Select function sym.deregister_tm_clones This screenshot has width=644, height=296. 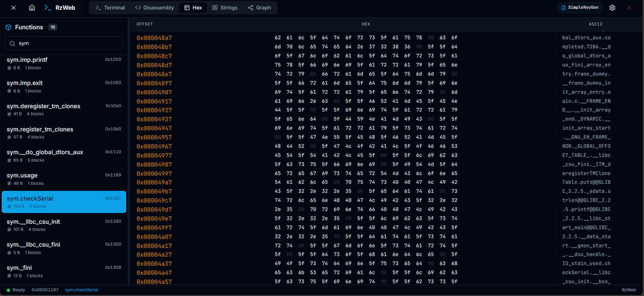click(64, 109)
